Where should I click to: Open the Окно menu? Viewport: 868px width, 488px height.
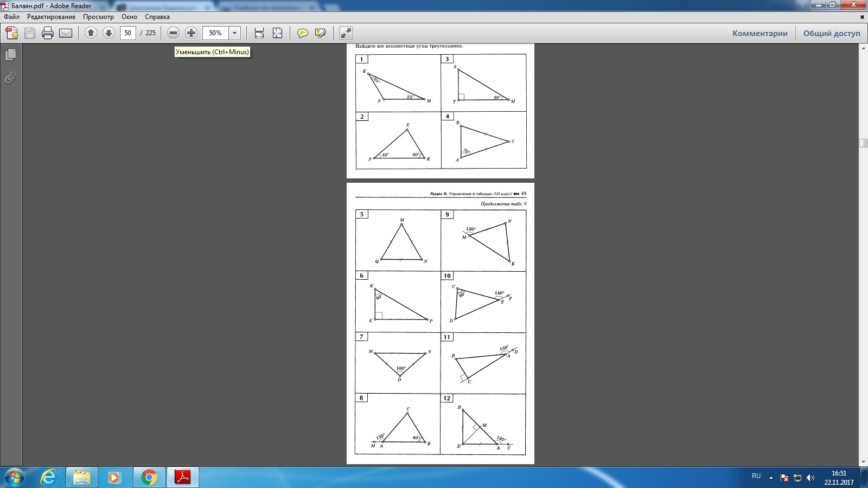click(129, 17)
